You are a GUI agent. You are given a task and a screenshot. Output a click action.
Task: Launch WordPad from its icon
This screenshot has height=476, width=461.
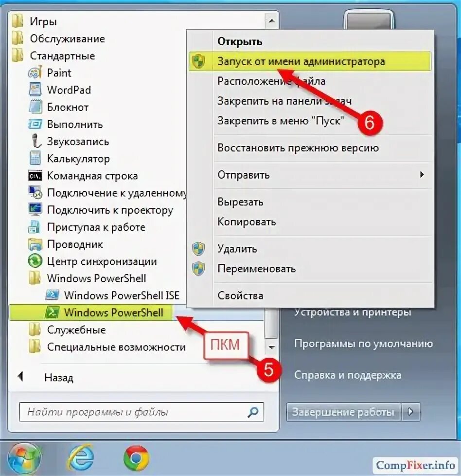(35, 90)
